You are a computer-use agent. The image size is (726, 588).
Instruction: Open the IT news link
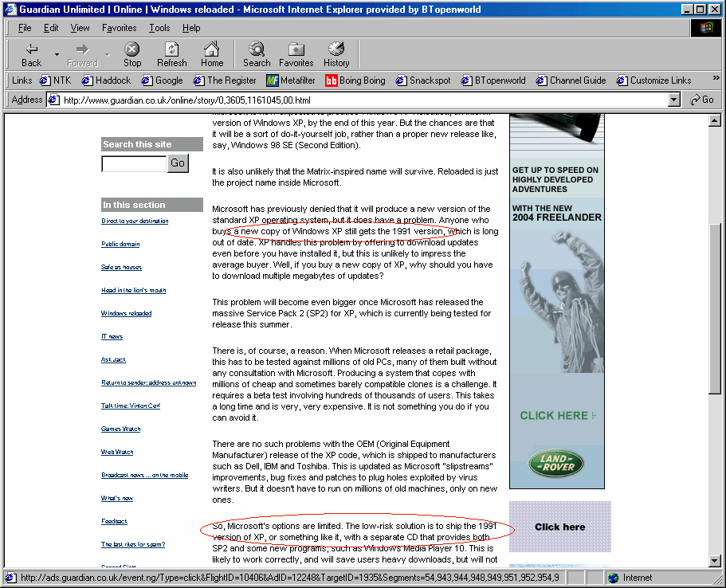(112, 336)
